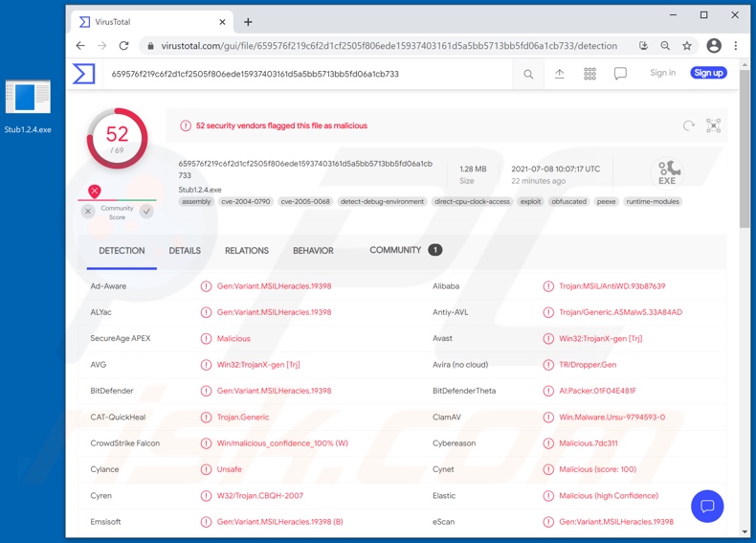Click browser forward arrow
This screenshot has width=756, height=543.
point(102,46)
